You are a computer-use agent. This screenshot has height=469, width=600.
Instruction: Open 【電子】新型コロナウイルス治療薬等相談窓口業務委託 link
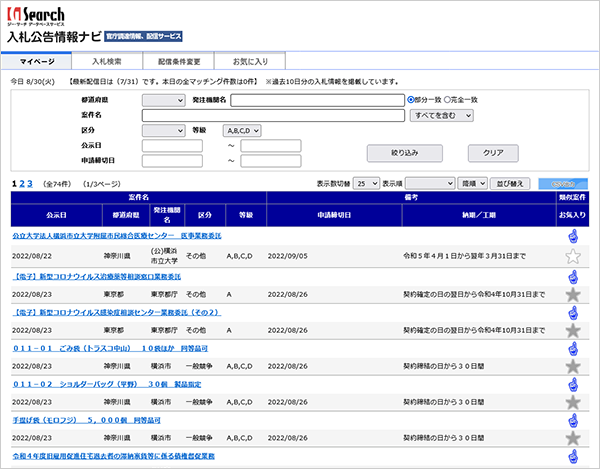click(97, 276)
